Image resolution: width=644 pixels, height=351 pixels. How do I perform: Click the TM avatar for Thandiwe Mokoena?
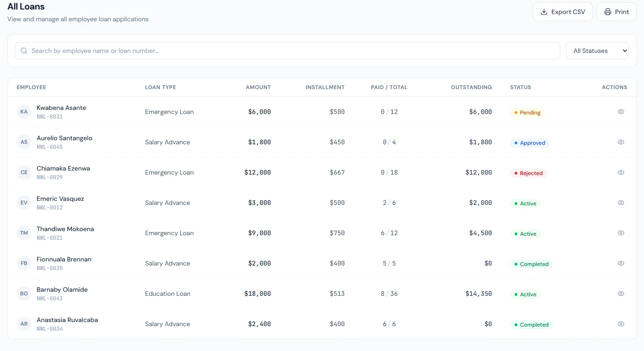tap(24, 233)
